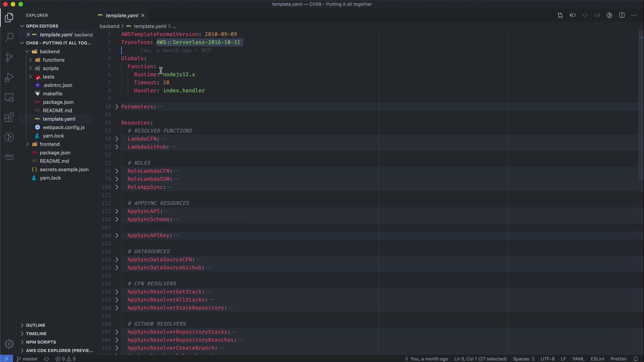644x362 pixels.
Task: Open webpack.config.js in the explorer
Action: [x=64, y=127]
